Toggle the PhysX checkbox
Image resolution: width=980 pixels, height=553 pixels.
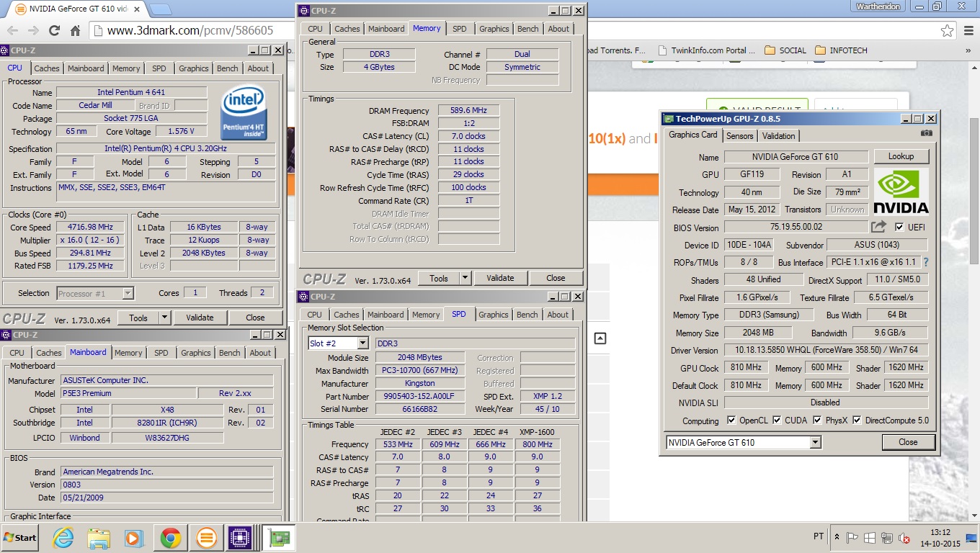tap(817, 421)
